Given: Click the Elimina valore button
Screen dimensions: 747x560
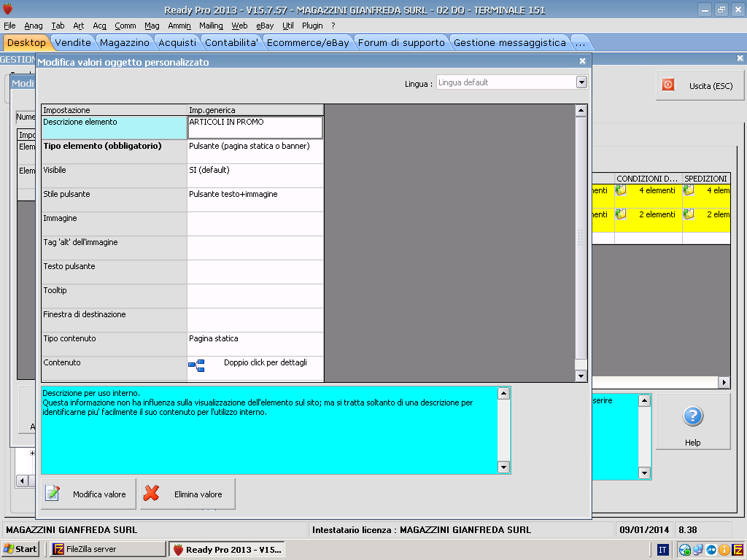Looking at the screenshot, I should click(187, 494).
